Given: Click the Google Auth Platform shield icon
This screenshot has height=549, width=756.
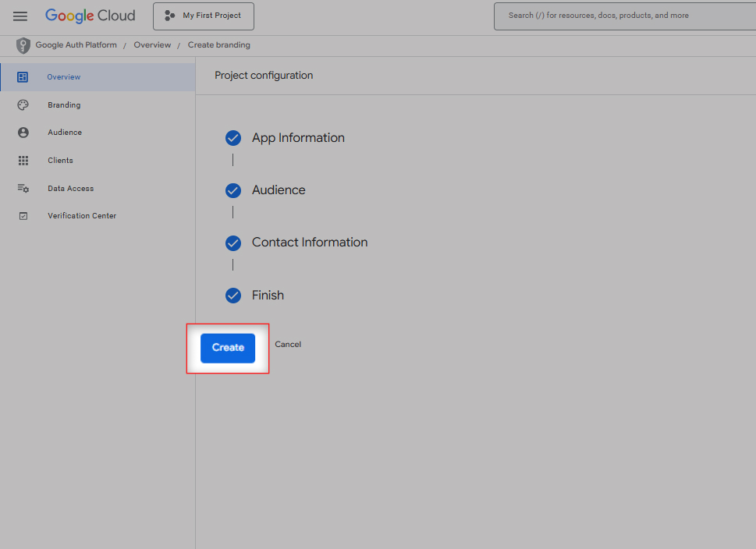Looking at the screenshot, I should [23, 45].
